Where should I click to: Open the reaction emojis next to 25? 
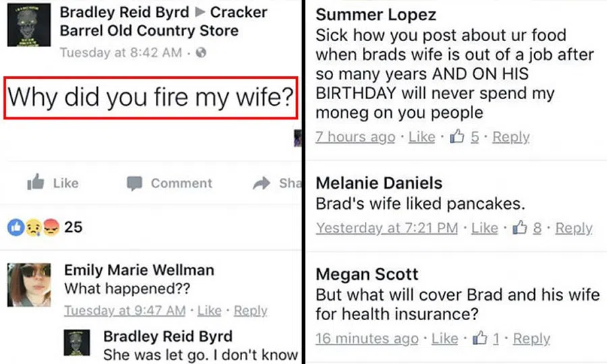click(34, 228)
